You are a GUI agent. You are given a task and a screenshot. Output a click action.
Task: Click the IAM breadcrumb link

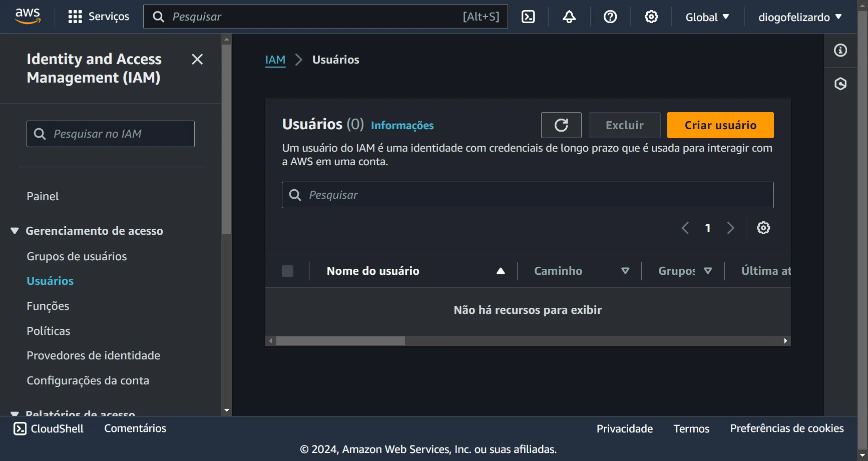275,60
